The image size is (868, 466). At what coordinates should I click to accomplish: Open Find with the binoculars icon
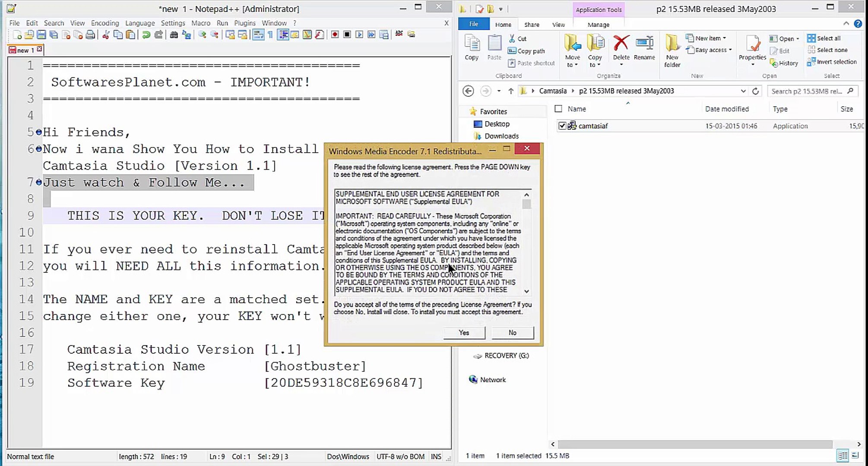click(x=174, y=35)
